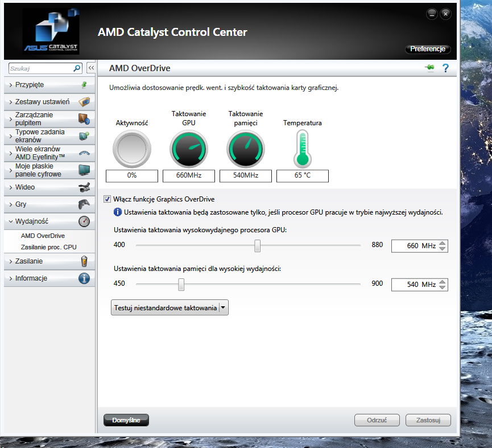Click the Zastosuj button
Viewport: 492px width, 448px height.
click(x=428, y=420)
